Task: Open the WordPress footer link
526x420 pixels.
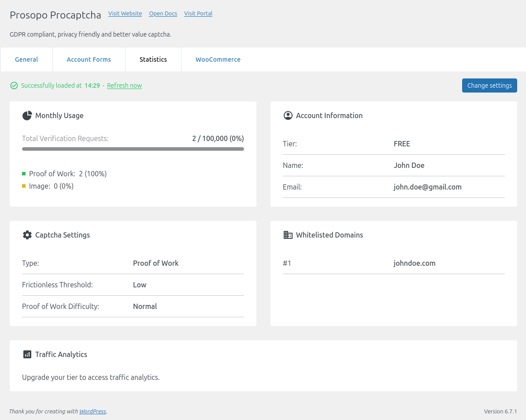Action: point(93,411)
